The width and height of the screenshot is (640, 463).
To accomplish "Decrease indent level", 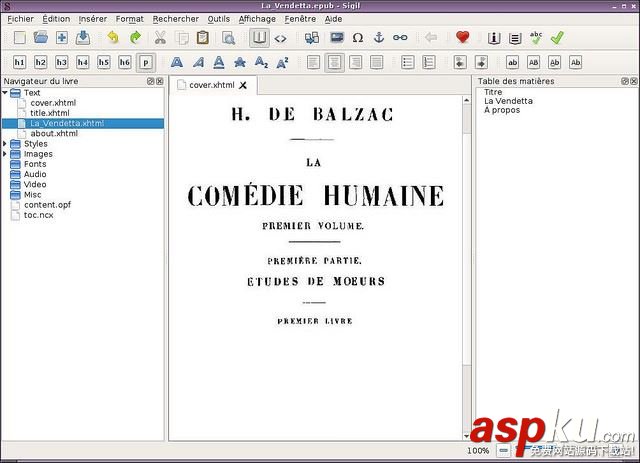I will pyautogui.click(x=460, y=62).
